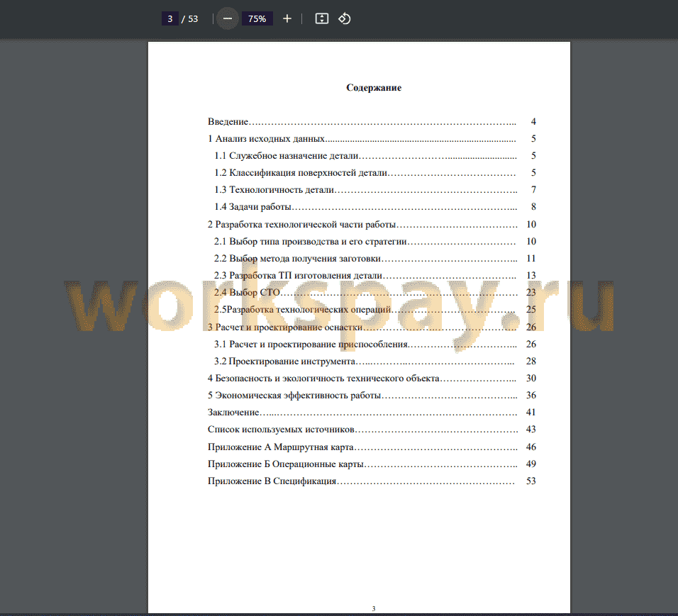
Task: Rotate the document with rotate icon
Action: tap(344, 18)
